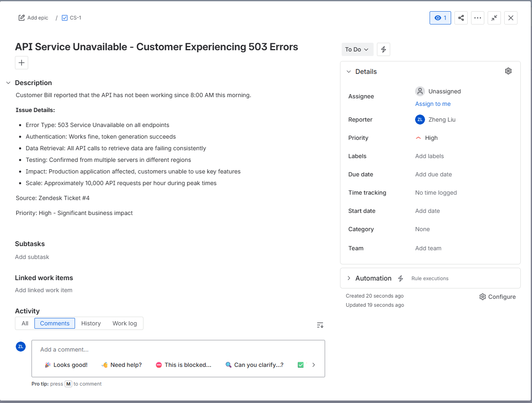This screenshot has height=403, width=532.
Task: Click the Assign to me link
Action: (x=432, y=104)
